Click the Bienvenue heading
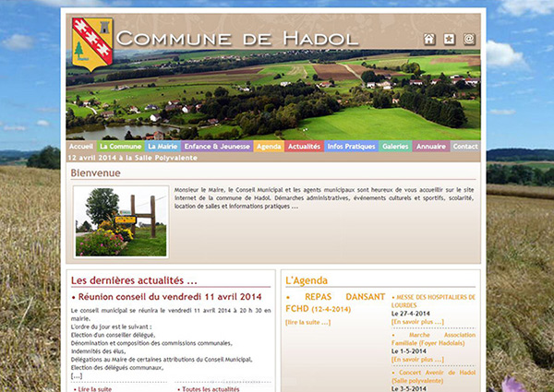The width and height of the screenshot is (554, 392). click(x=95, y=172)
